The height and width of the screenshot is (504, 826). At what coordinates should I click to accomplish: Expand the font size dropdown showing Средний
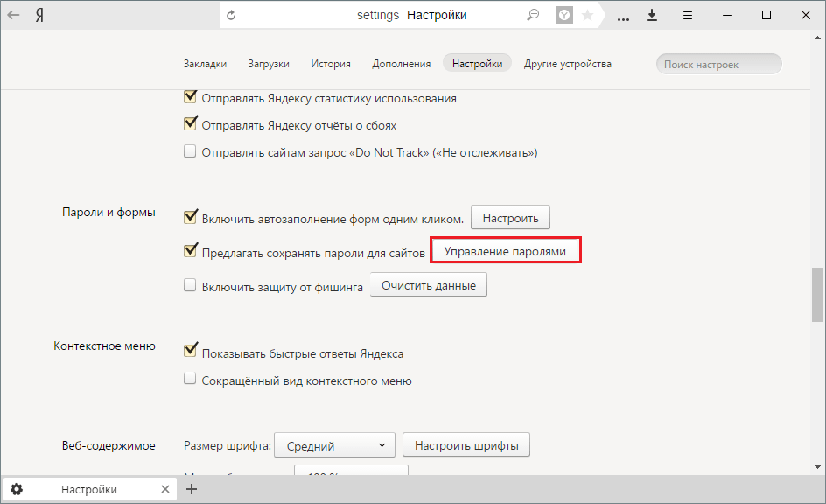click(334, 446)
